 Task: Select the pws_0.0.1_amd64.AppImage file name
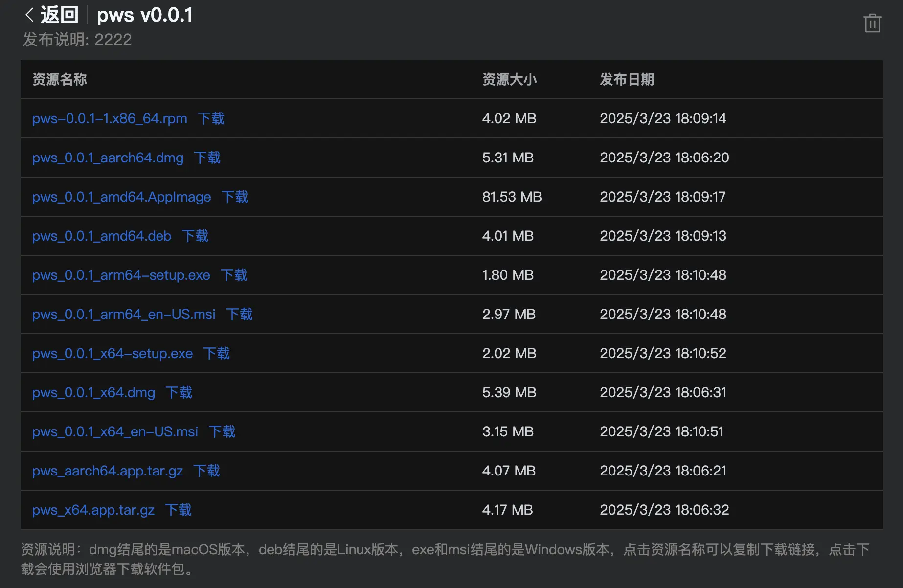click(121, 197)
